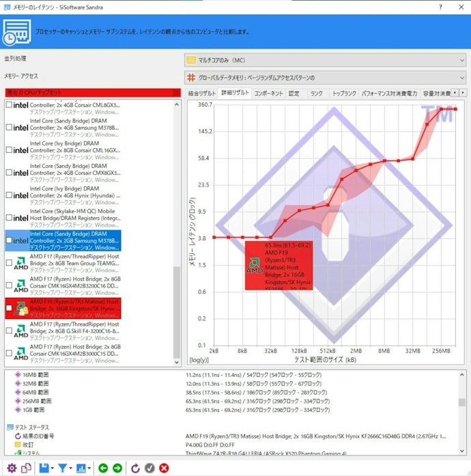Click the hash icon in memory access combo
Viewport: 471px width, 476px height.
pos(191,78)
